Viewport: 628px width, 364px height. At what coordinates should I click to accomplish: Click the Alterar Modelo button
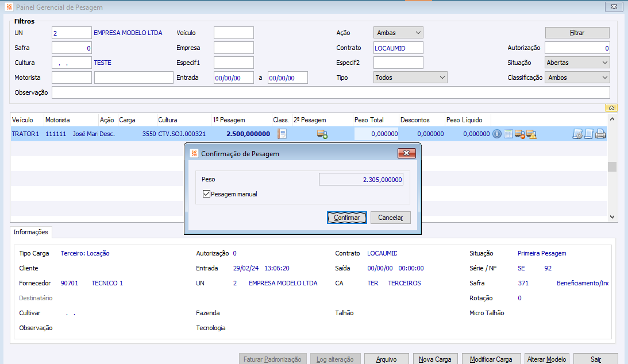coord(546,359)
